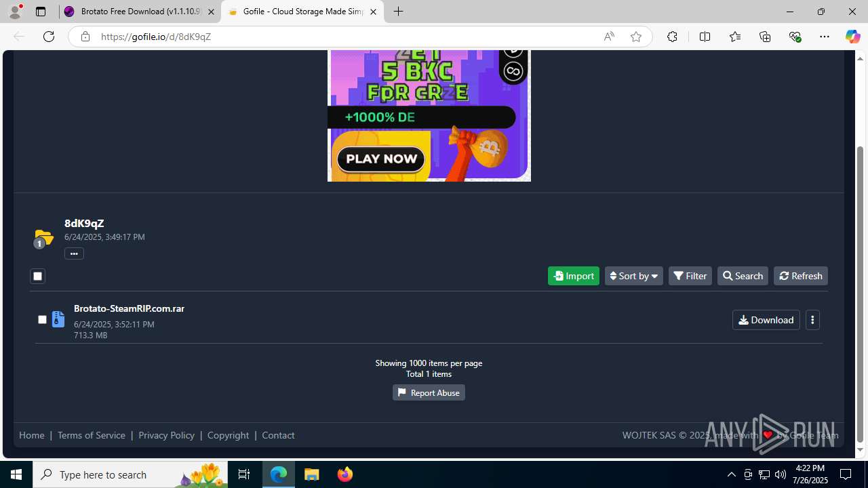868x488 pixels.
Task: Expand the Sort by dropdown
Action: pos(634,276)
